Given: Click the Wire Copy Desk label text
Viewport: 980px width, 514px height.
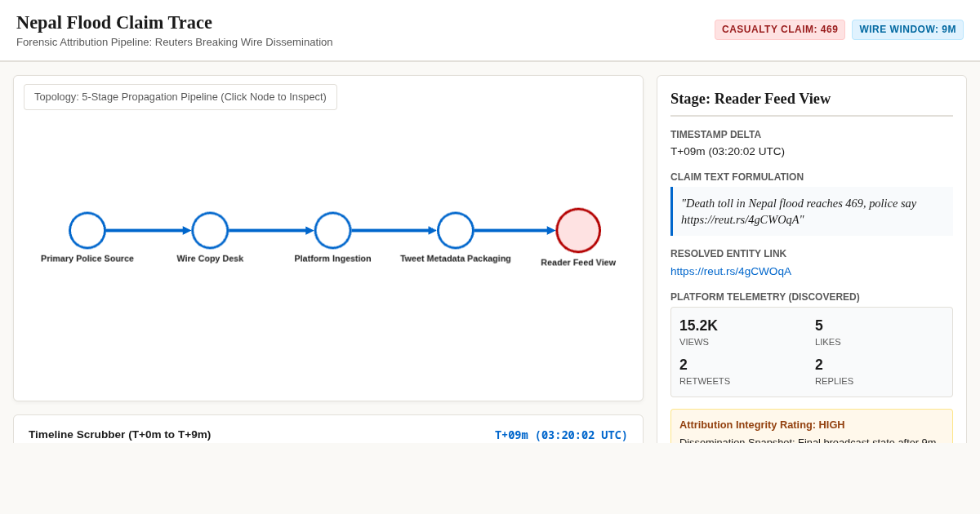Looking at the screenshot, I should coord(210,259).
